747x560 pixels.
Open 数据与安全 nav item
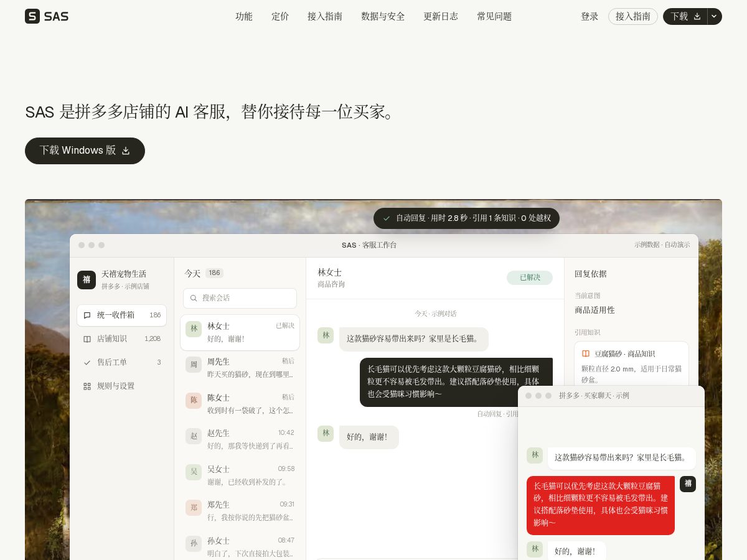383,16
